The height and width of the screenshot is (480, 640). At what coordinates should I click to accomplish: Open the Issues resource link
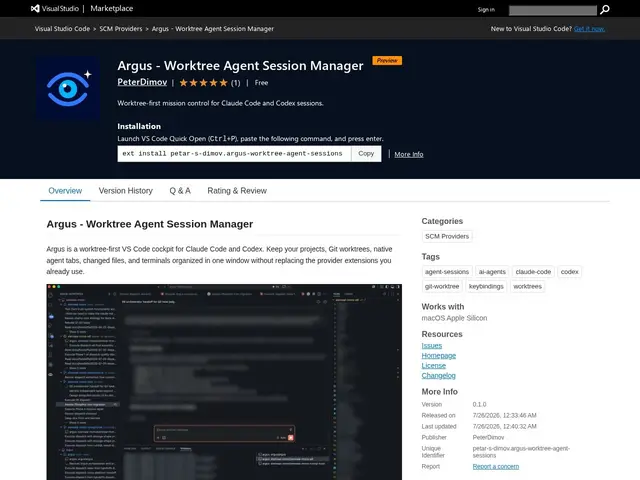point(432,346)
